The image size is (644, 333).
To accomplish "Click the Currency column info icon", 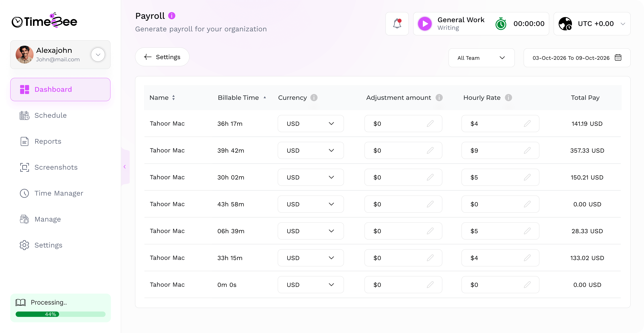I will (314, 98).
